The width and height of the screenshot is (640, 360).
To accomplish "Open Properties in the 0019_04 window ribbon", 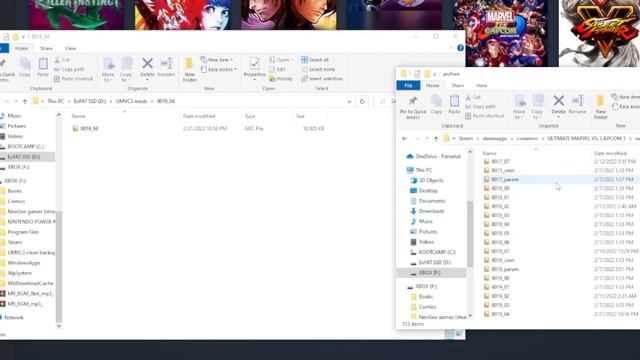I will (x=255, y=68).
